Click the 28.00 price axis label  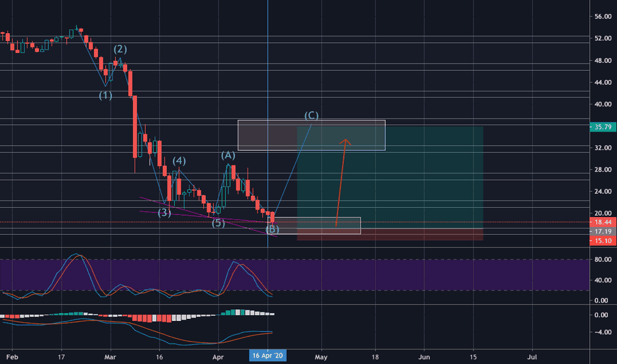603,169
